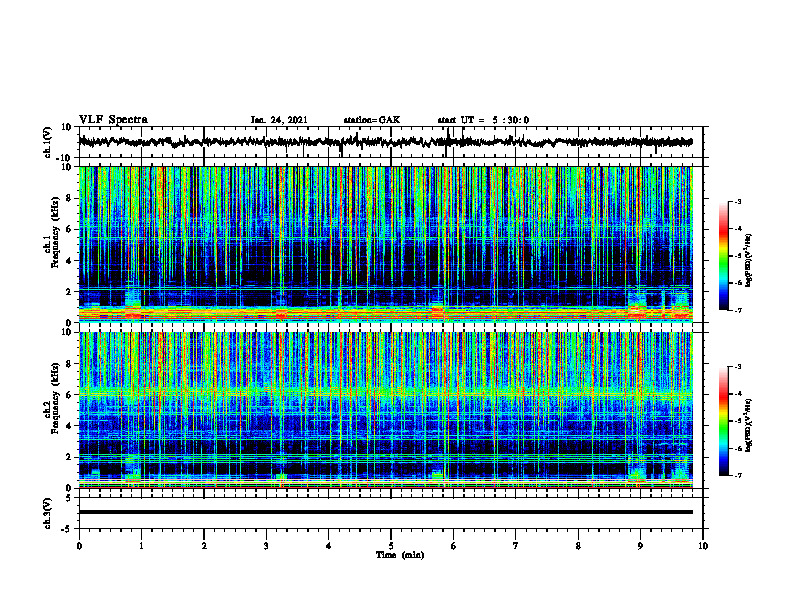Click the time axis tick label "5"

click(391, 546)
